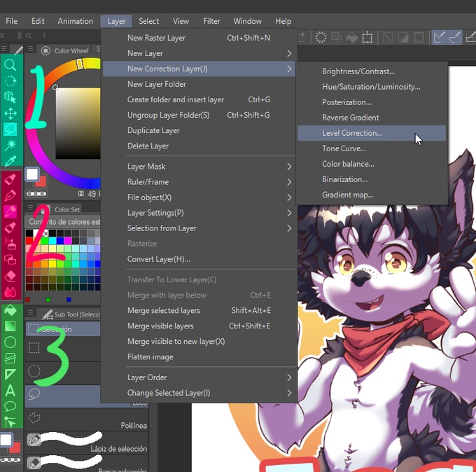Pick the white main color swatch

[32, 174]
